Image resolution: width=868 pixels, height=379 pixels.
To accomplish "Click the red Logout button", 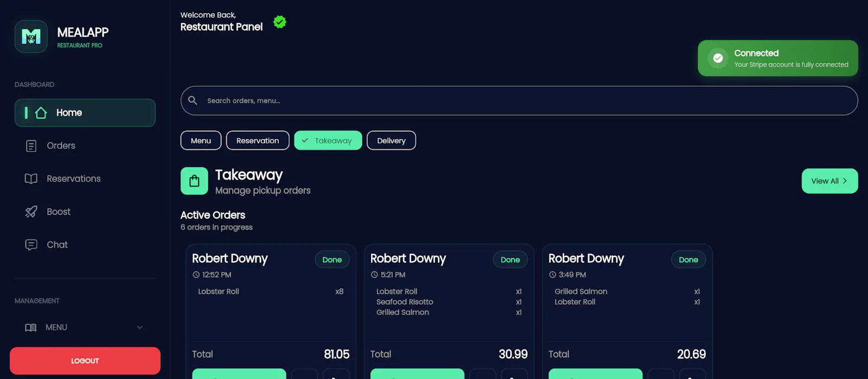I will tap(85, 361).
